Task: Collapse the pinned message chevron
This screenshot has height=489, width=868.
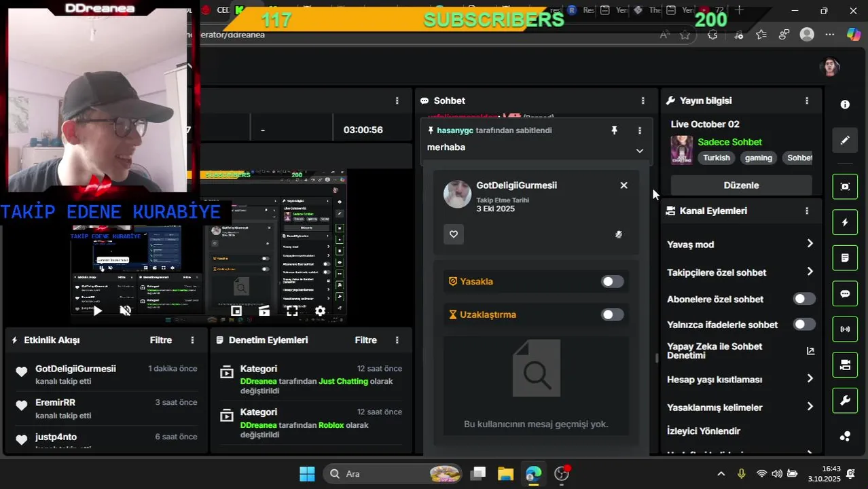Action: 639,151
